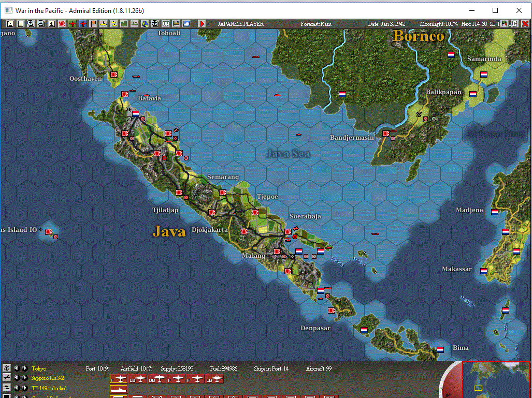Click the 'Airfield: 10(7)' text

(136, 368)
